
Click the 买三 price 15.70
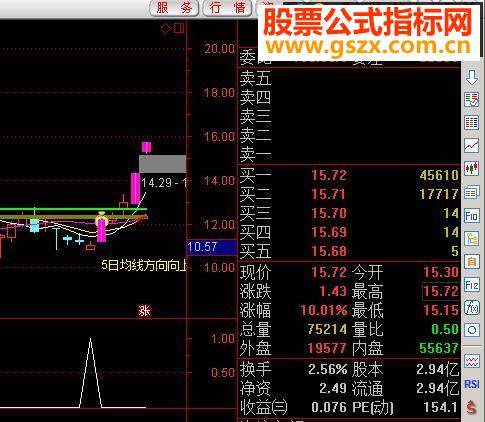pyautogui.click(x=329, y=213)
